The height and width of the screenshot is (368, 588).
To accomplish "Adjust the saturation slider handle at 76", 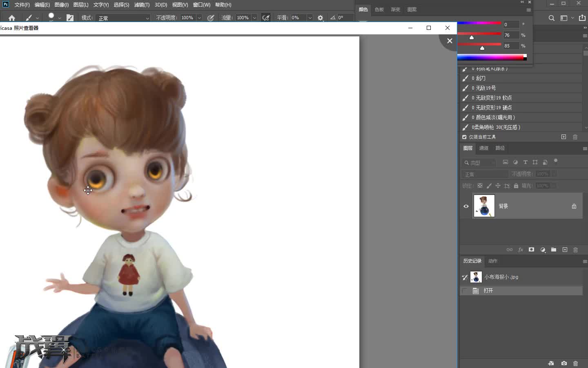I will (x=472, y=38).
